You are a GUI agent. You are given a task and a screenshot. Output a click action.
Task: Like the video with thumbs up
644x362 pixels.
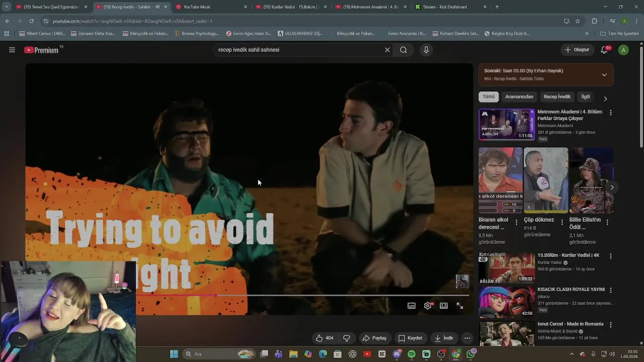pos(325,338)
